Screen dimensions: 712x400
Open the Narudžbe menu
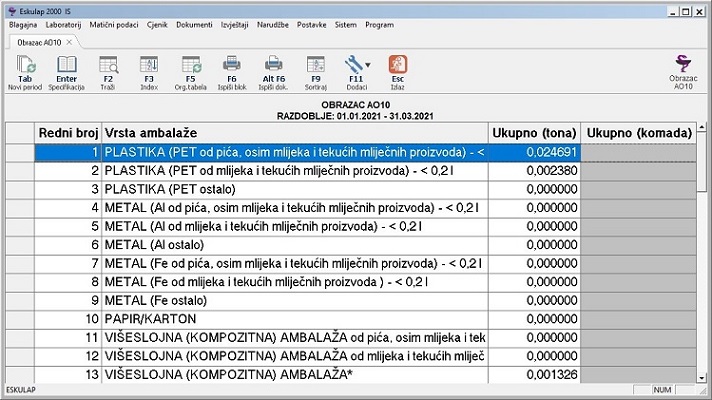tap(272, 25)
